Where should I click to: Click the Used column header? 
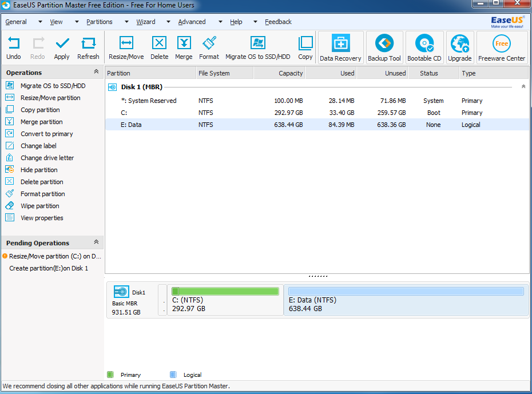point(331,73)
